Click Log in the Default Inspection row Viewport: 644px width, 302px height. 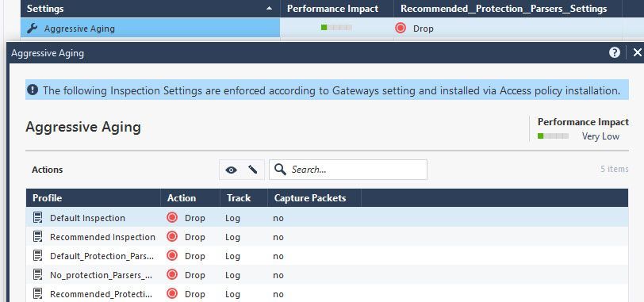pyautogui.click(x=232, y=218)
